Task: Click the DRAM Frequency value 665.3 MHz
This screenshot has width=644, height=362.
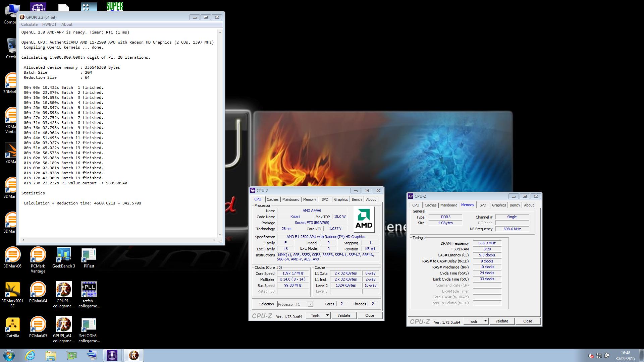Action: [x=487, y=243]
